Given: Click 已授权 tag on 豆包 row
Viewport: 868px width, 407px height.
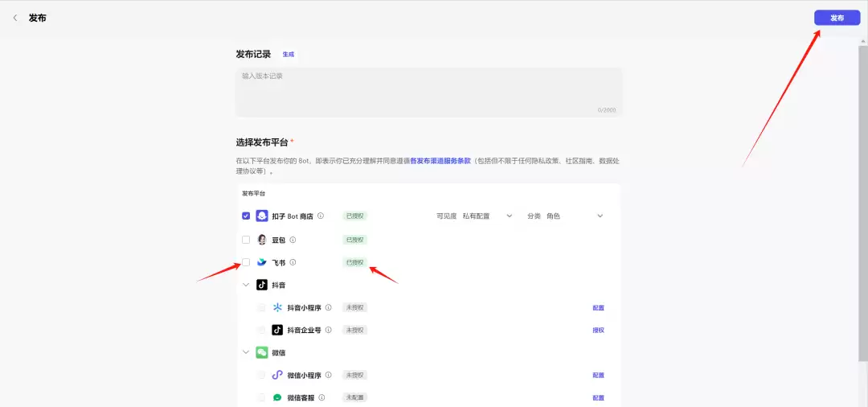Looking at the screenshot, I should point(355,240).
